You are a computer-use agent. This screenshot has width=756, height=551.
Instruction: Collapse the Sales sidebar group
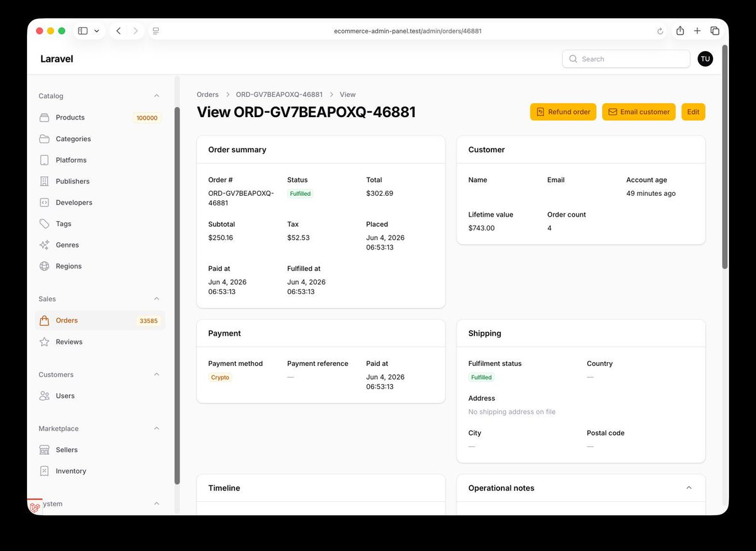(157, 299)
